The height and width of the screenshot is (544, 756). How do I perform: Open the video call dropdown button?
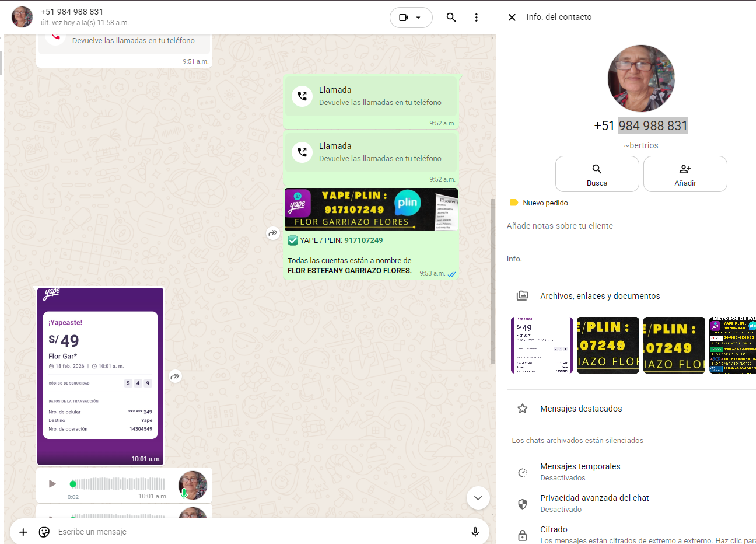(411, 18)
